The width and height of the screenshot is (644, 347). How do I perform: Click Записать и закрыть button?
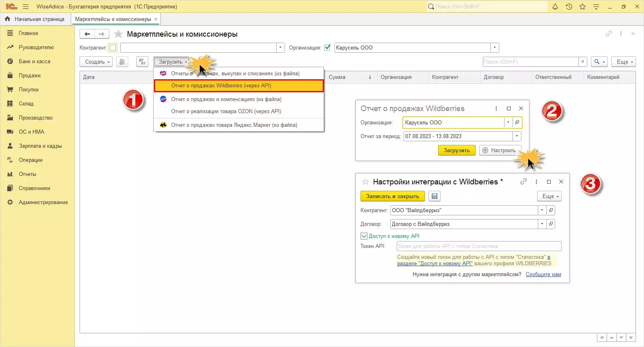pyautogui.click(x=393, y=196)
